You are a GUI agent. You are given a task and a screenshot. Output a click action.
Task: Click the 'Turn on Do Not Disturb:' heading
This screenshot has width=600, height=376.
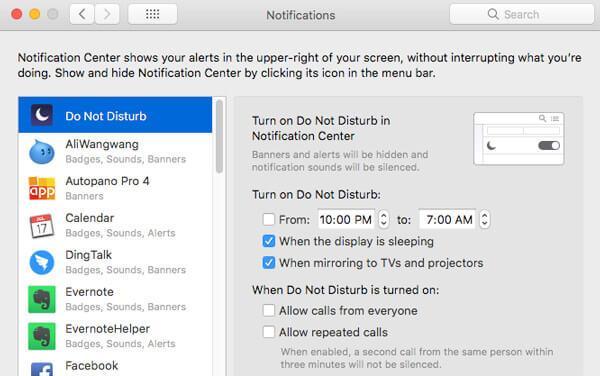coord(316,195)
